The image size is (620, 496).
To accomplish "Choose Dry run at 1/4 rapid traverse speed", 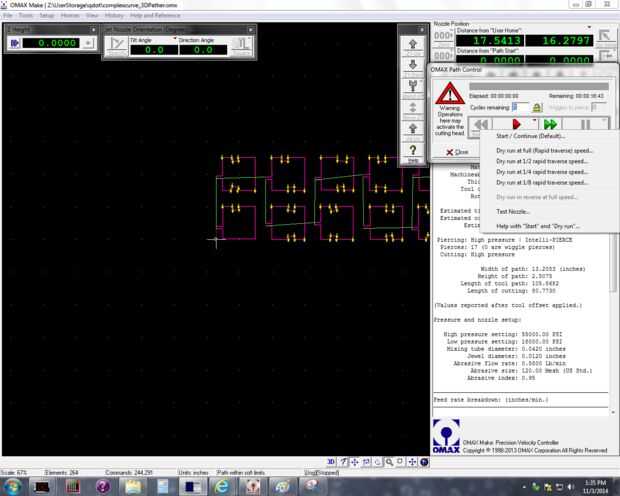I will click(x=542, y=172).
